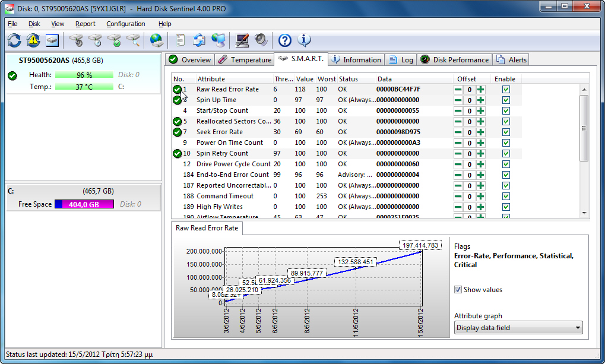Click the globe with disk toolbar icon

[x=157, y=40]
